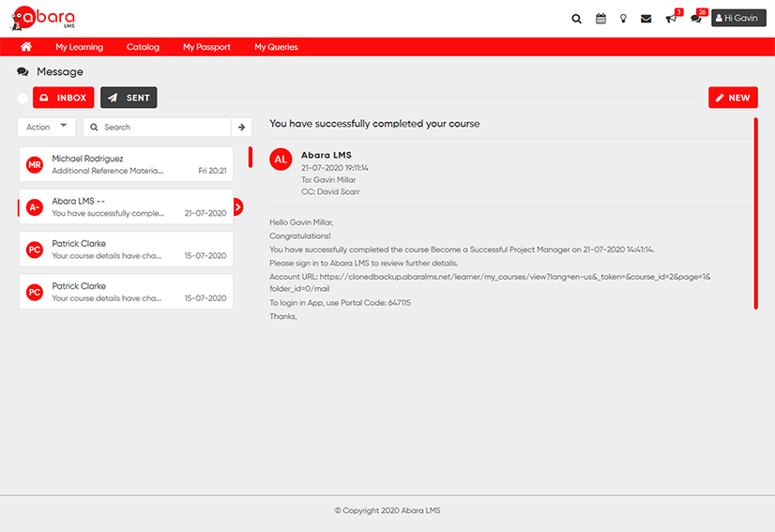Compose a message with NEW button
The image size is (775, 532).
(733, 98)
